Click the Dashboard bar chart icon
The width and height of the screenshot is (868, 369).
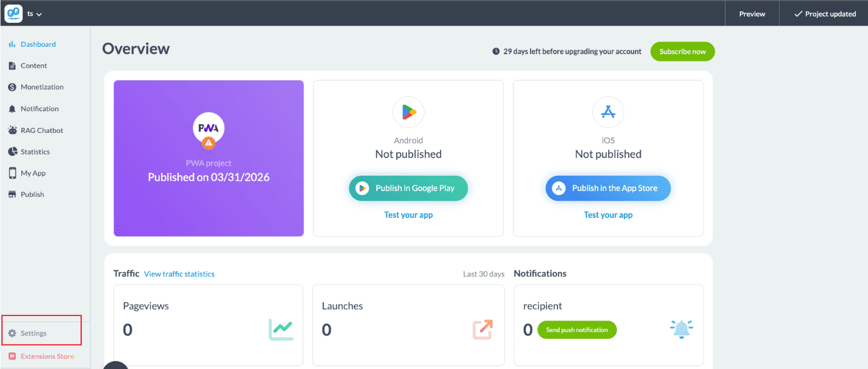click(x=12, y=44)
